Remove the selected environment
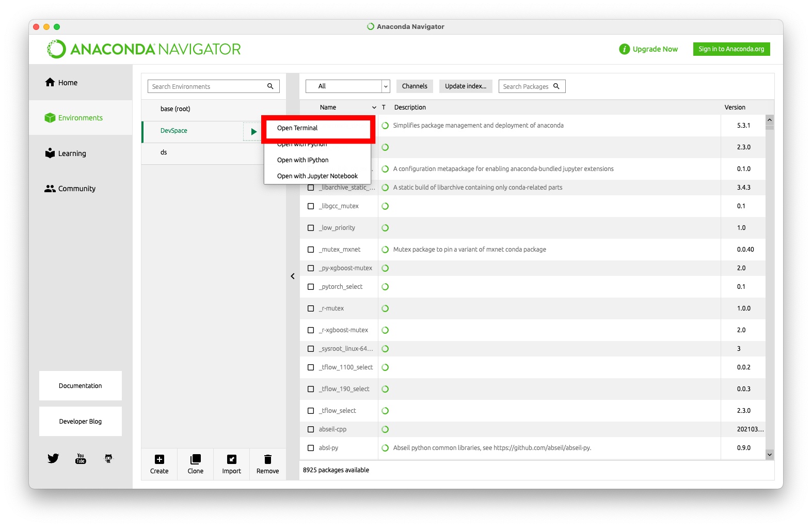 click(267, 464)
